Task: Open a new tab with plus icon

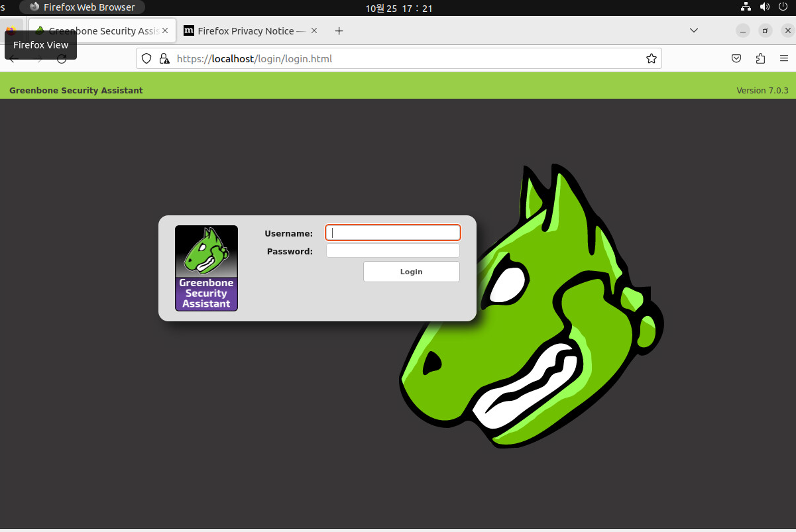Action: click(x=339, y=30)
